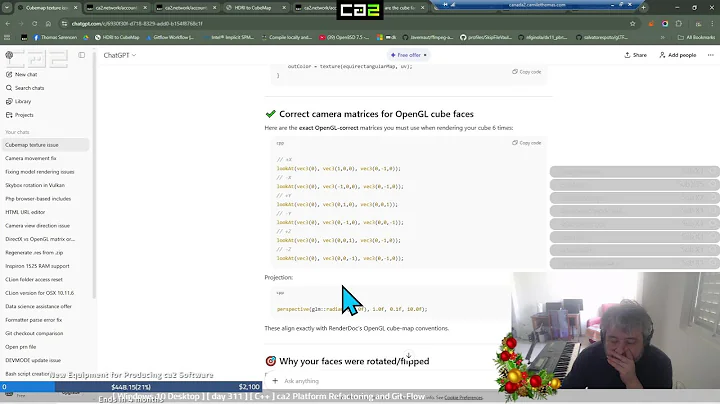
Task: Open the OpenBSD 7.5 YouTube bookmark
Action: pos(344,37)
